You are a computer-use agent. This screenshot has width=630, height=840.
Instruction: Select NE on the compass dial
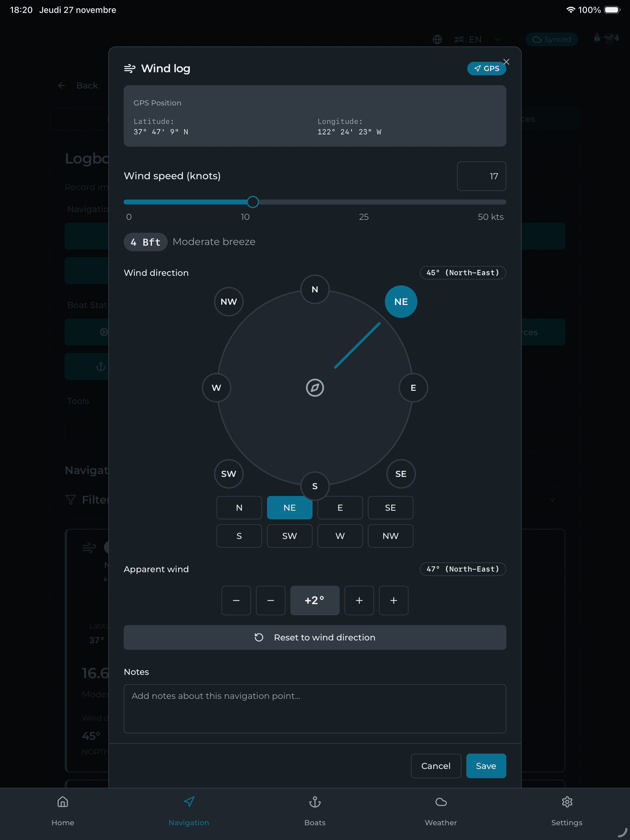(401, 302)
